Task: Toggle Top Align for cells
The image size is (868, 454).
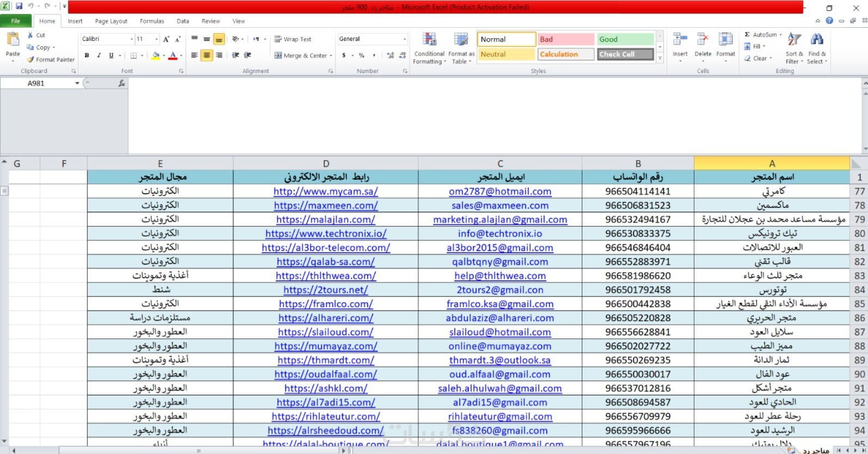Action: [x=194, y=39]
